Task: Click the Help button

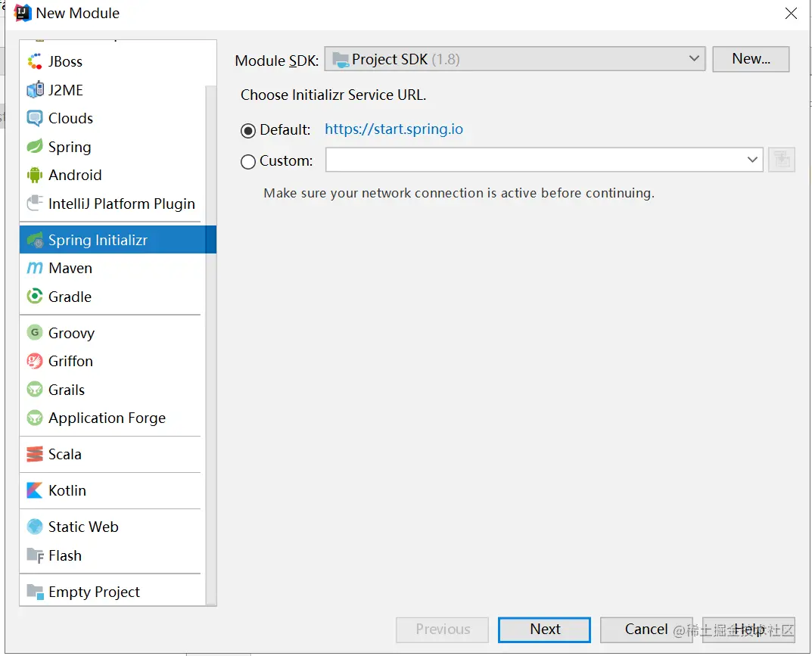Action: (x=748, y=629)
